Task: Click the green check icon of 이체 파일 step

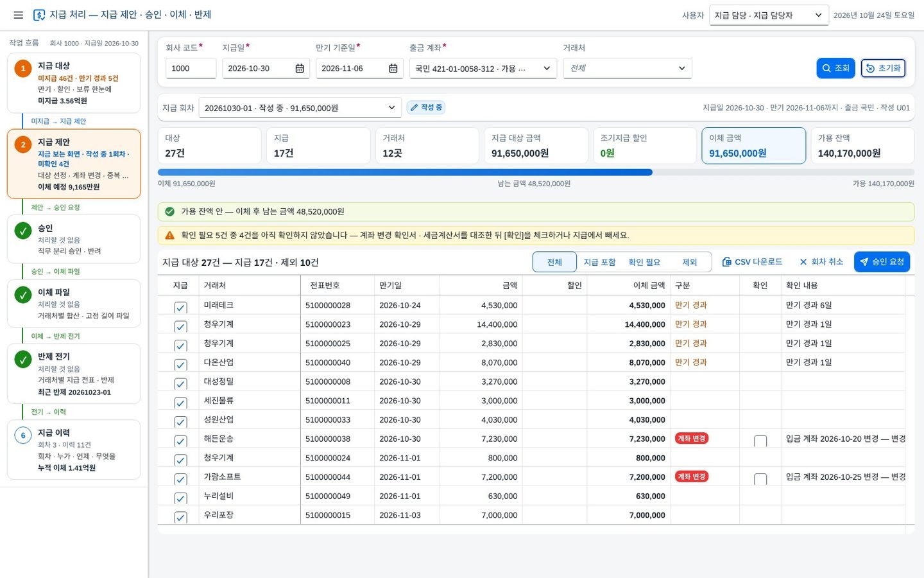Action: pyautogui.click(x=23, y=295)
